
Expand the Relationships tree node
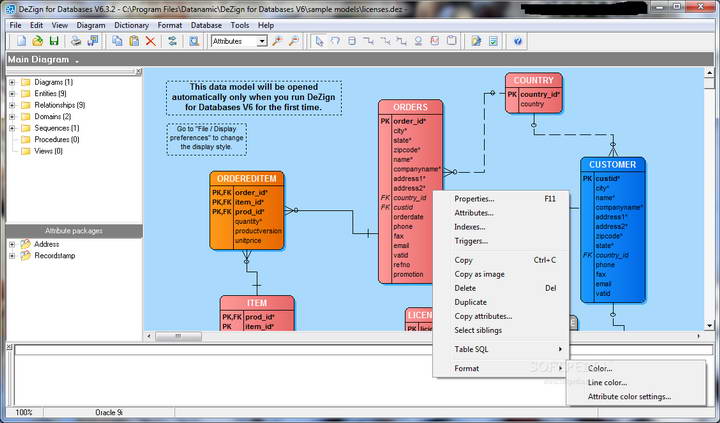pyautogui.click(x=11, y=105)
